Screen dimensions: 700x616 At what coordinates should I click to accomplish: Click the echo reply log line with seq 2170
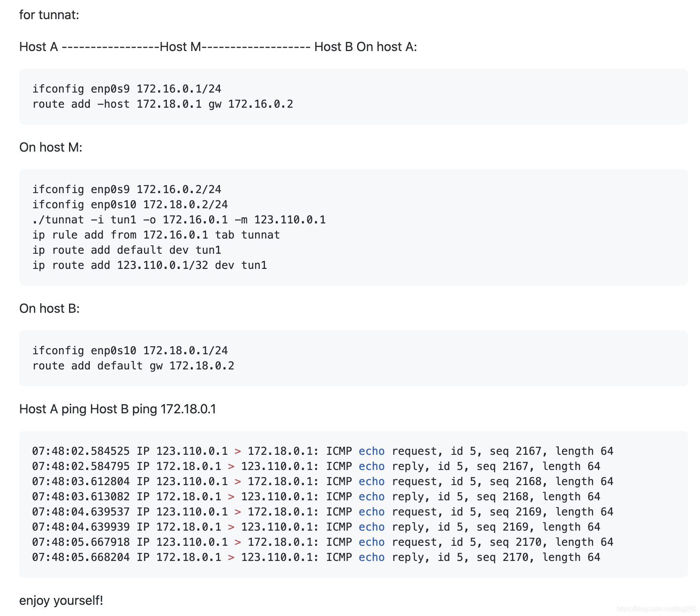click(316, 557)
